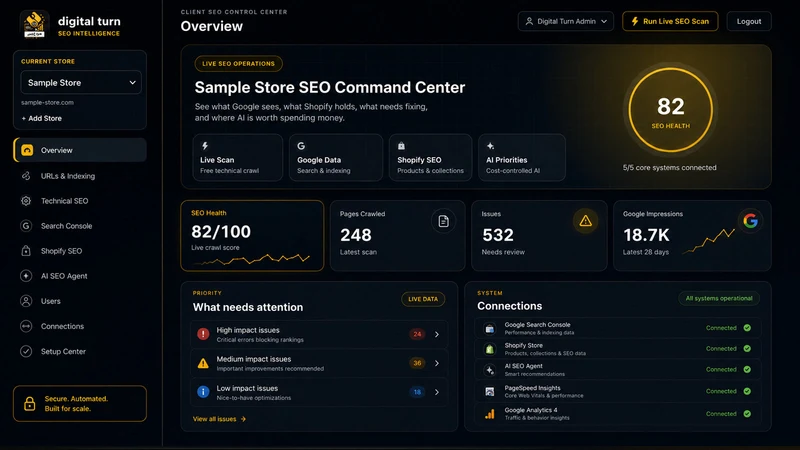Open the Sample Store dropdown
This screenshot has width=800, height=450.
coord(81,83)
